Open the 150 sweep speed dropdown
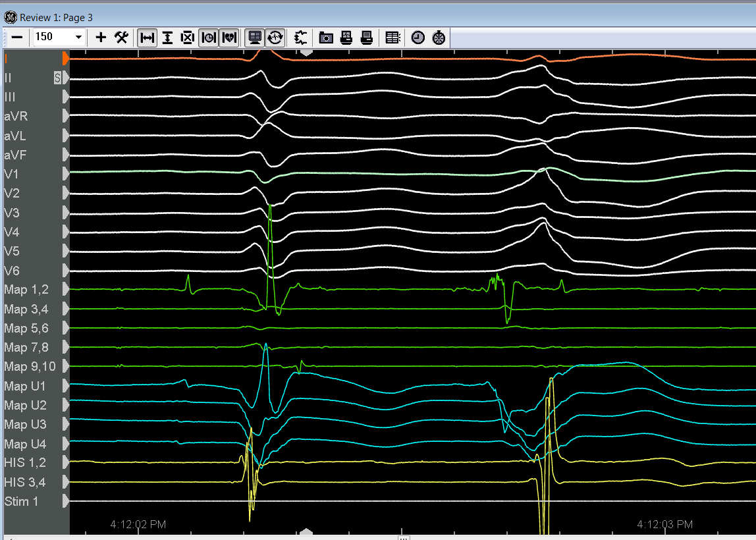The image size is (756, 540). click(x=78, y=37)
